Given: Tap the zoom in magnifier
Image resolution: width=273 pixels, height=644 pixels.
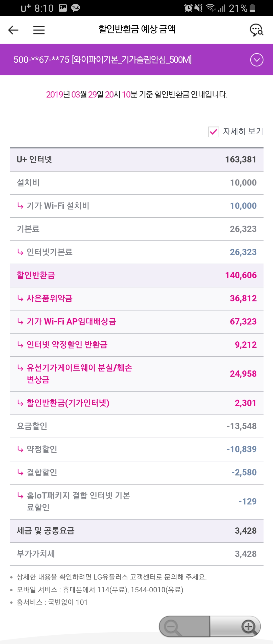Looking at the screenshot, I should click(249, 626).
